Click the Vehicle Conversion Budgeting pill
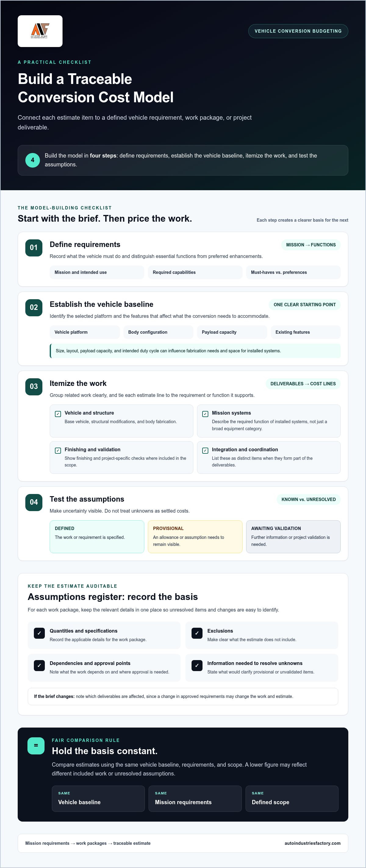This screenshot has height=868, width=366. pyautogui.click(x=298, y=31)
